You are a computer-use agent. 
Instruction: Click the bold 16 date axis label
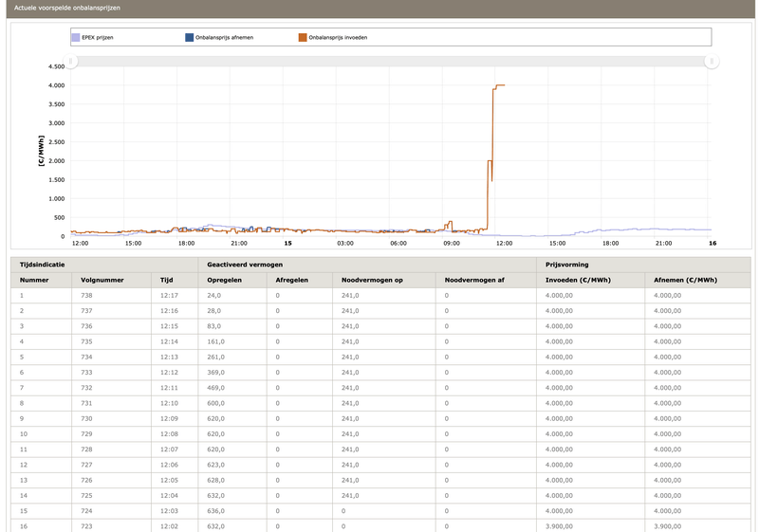(x=713, y=244)
